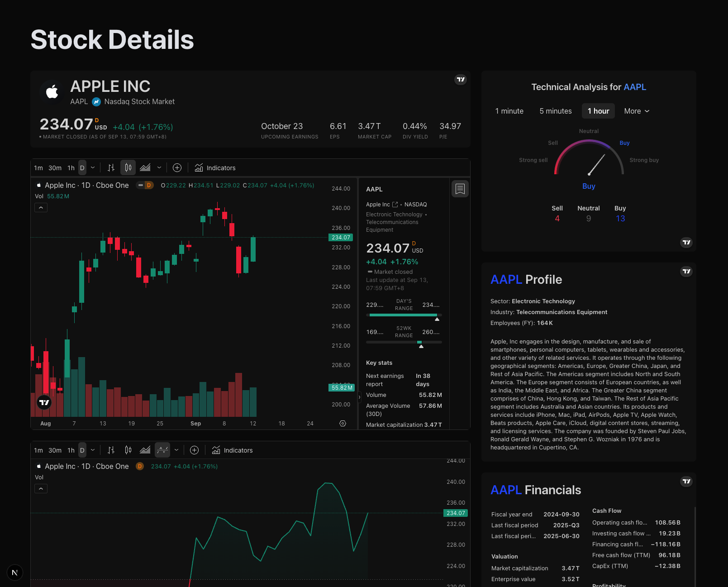
Task: Click the Apple Inc legend title on lower line chart
Action: 87,466
